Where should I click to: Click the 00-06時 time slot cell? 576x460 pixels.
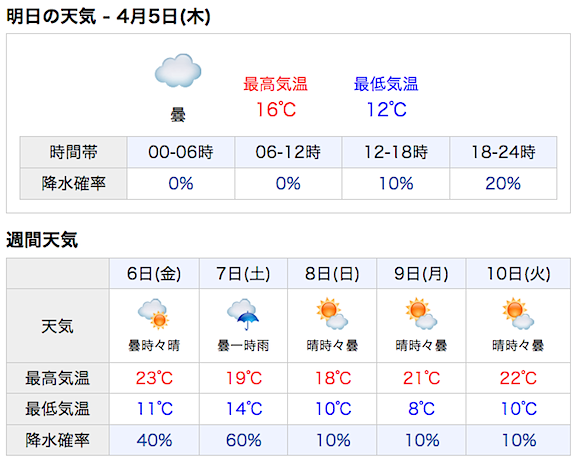(181, 152)
